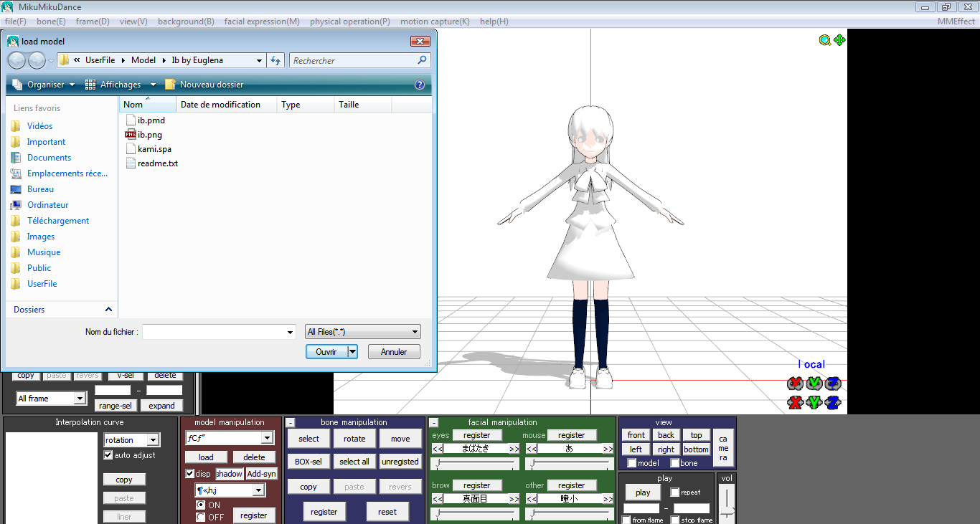980x524 pixels.
Task: Click the red X move axis icon
Action: 795,402
